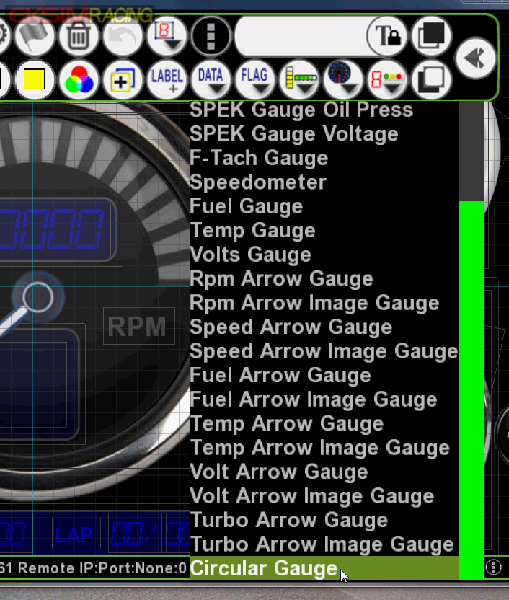509x600 pixels.
Task: Select SPEK Gauge Oil Press
Action: tap(324, 110)
